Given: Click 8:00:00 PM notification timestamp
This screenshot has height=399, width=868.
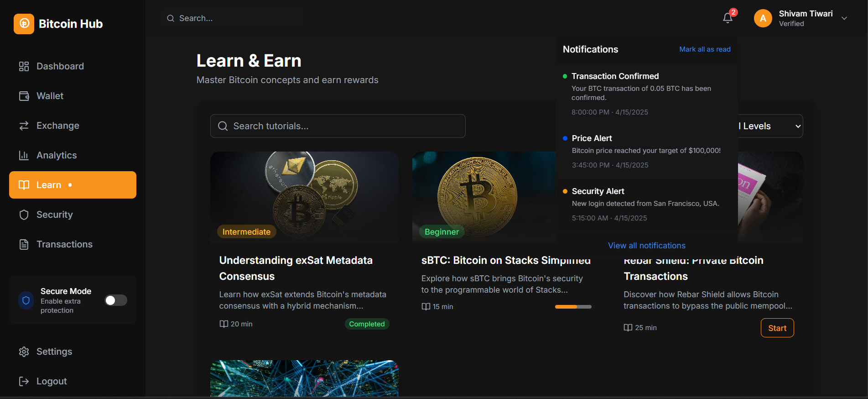Looking at the screenshot, I should 609,112.
